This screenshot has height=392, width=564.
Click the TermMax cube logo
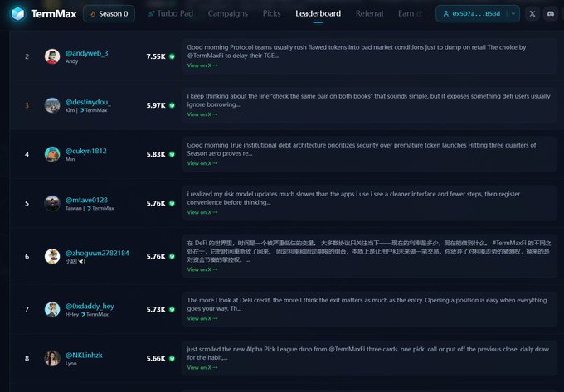[17, 13]
